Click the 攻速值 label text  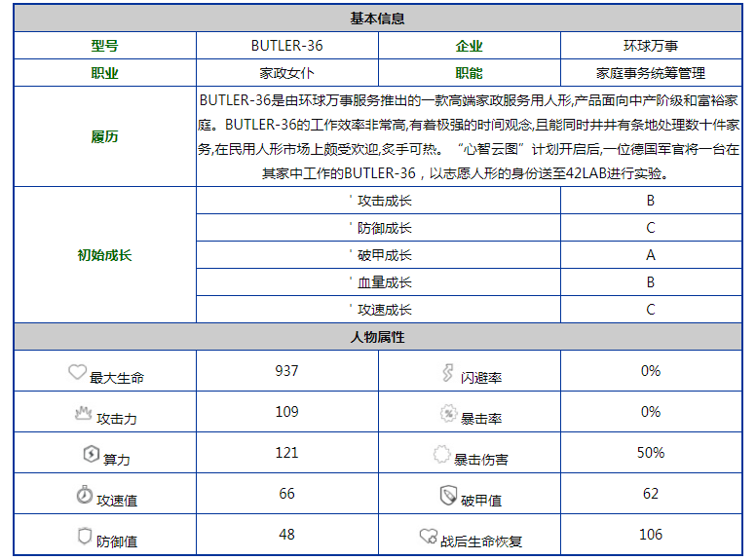point(117,501)
